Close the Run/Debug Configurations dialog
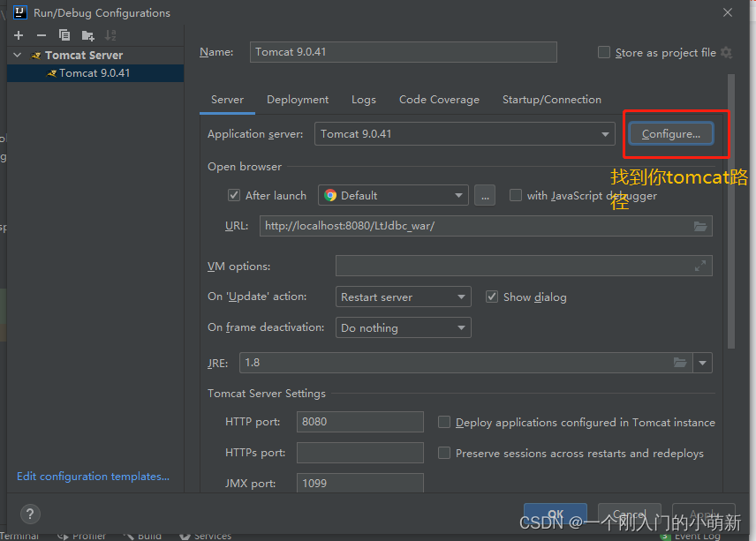Screen dimensions: 756x541 728,12
